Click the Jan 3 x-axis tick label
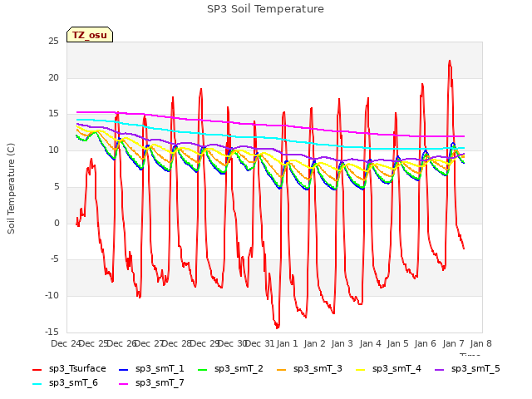 342,343
